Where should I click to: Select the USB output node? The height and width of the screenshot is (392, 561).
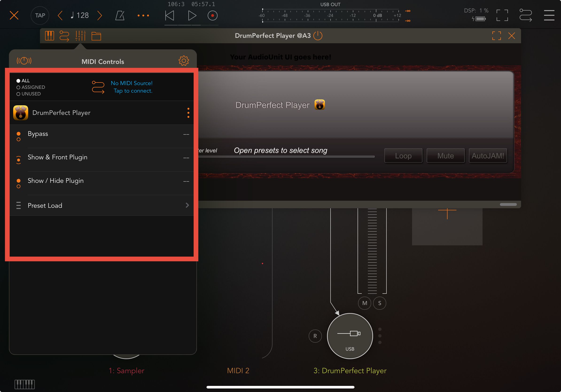click(x=350, y=336)
